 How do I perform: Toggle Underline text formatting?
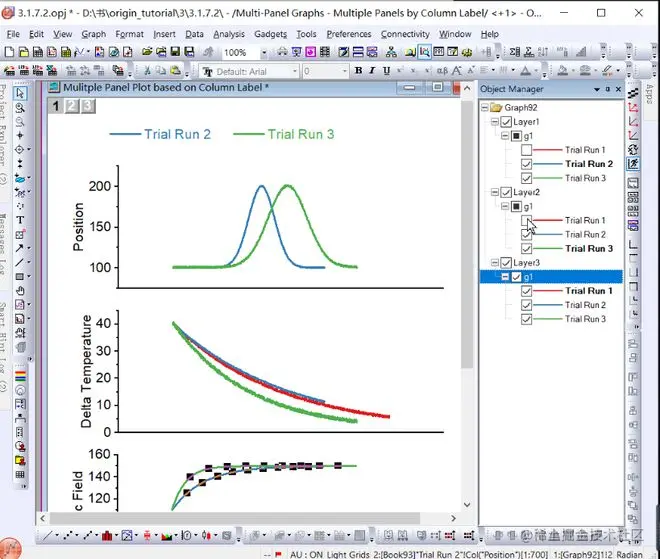pyautogui.click(x=386, y=71)
